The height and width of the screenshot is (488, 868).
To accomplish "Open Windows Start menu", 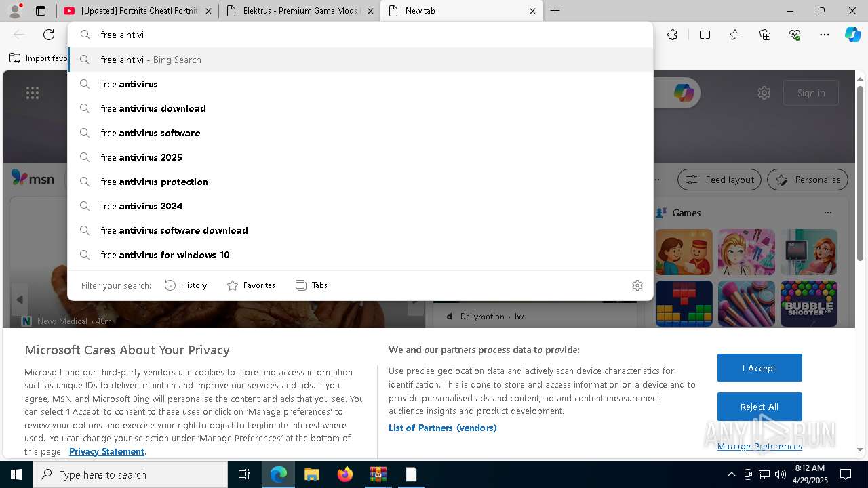I will (x=16, y=474).
